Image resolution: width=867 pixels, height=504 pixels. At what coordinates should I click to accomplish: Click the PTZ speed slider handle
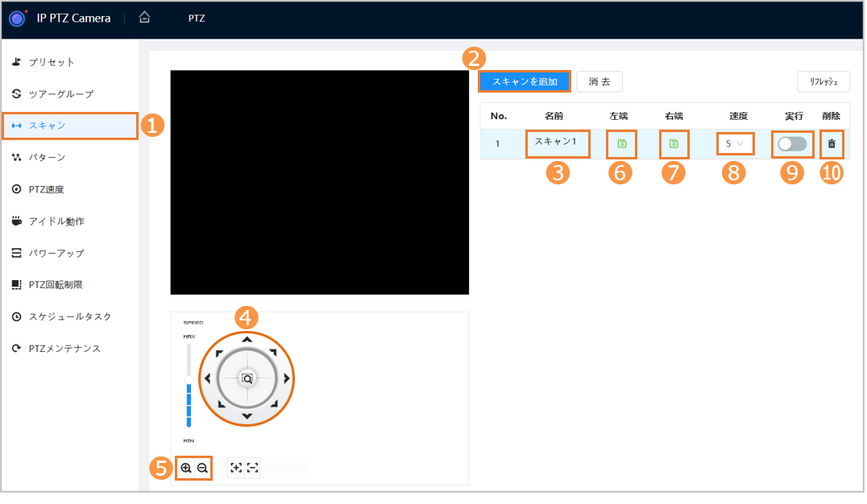point(189,378)
